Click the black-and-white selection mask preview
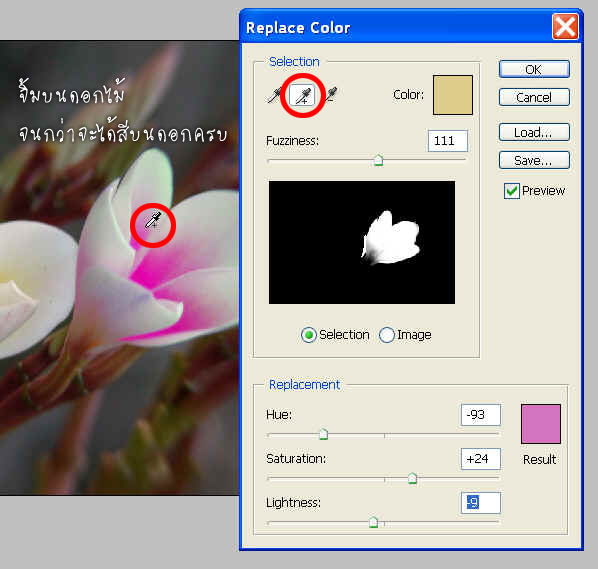The width and height of the screenshot is (598, 569). (362, 243)
